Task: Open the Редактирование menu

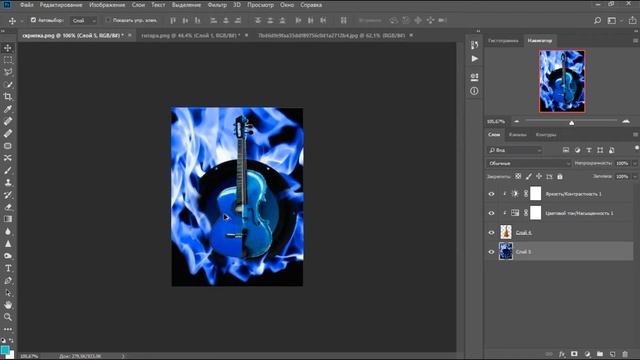Action: tap(61, 5)
